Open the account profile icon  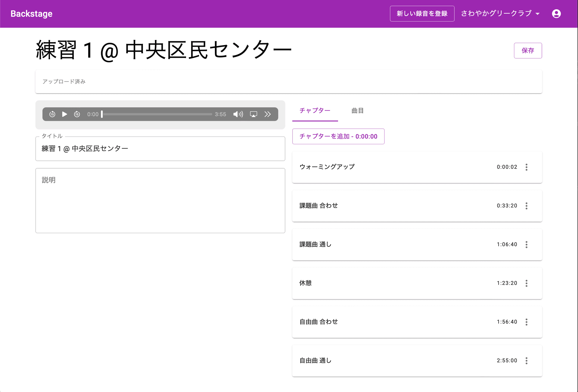point(556,14)
